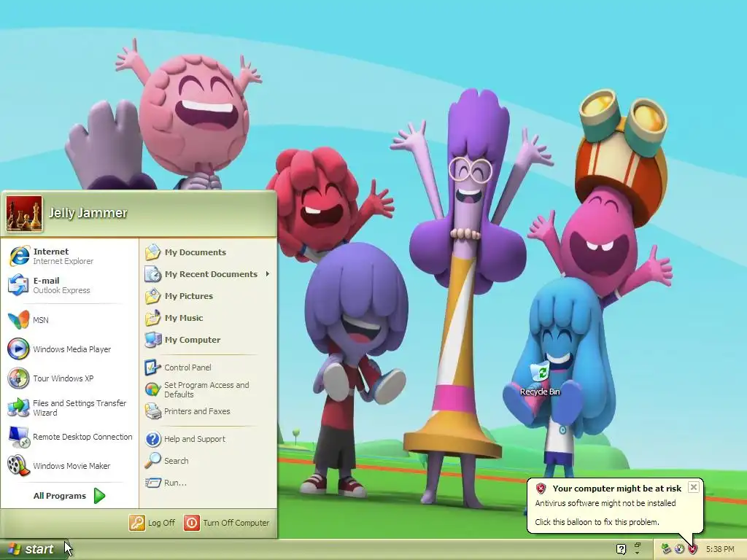
Task: Open MSN butterfly shortcut
Action: [x=69, y=320]
